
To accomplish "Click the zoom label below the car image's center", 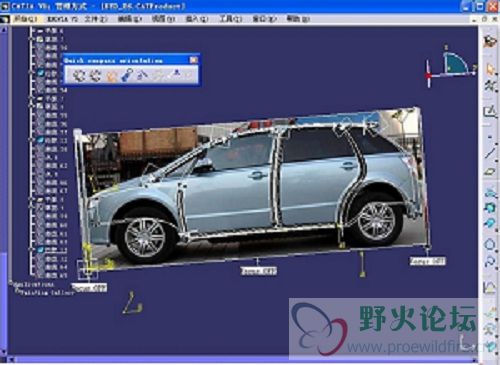I will tap(259, 271).
